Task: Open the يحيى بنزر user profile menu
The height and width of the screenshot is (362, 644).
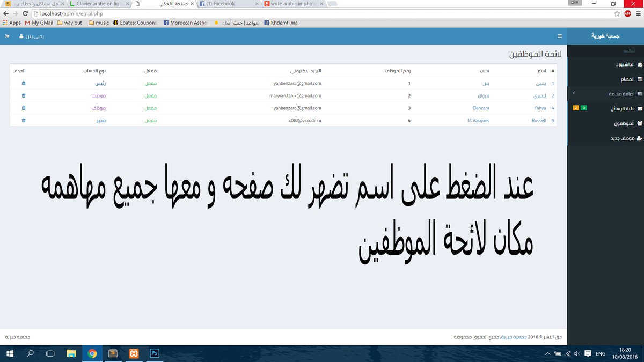Action: pyautogui.click(x=32, y=36)
